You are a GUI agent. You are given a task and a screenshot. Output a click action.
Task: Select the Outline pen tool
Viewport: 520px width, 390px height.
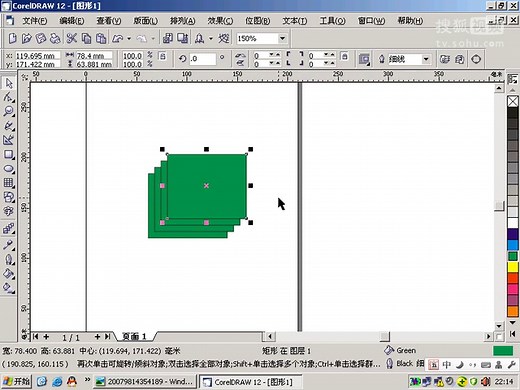(x=9, y=259)
